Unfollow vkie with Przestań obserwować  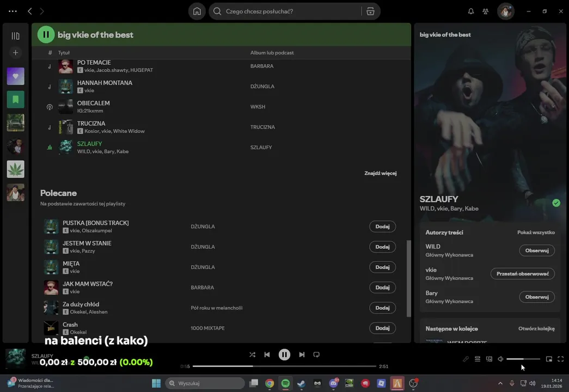click(x=523, y=274)
